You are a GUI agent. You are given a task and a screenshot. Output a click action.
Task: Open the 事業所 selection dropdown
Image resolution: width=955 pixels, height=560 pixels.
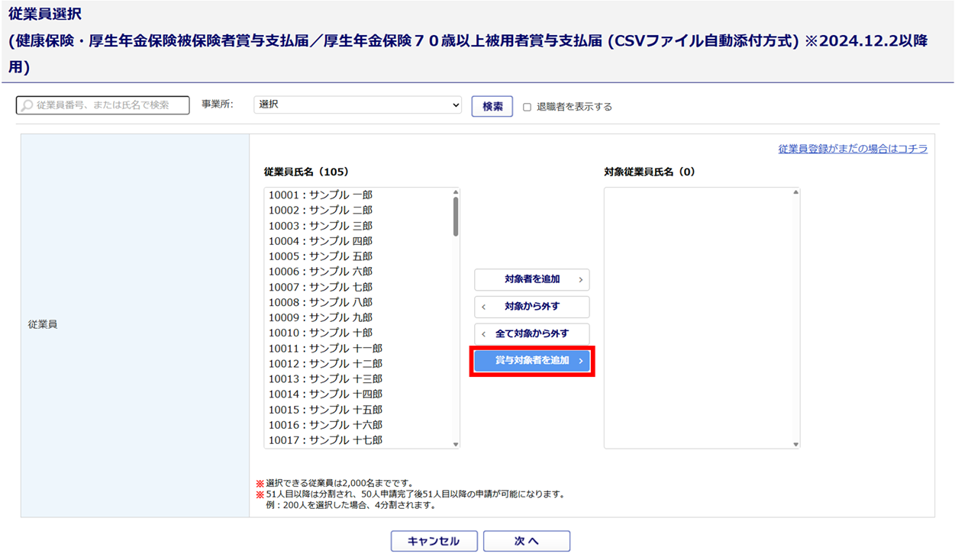(x=358, y=105)
